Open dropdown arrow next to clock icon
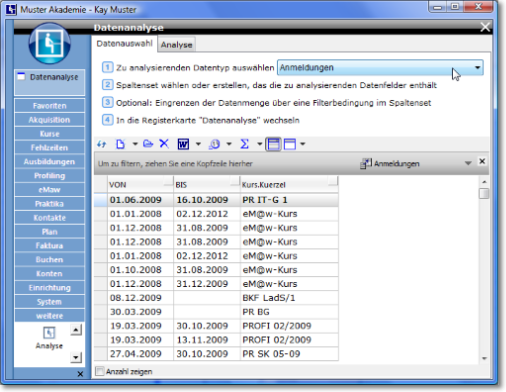The width and height of the screenshot is (506, 392). pos(229,144)
